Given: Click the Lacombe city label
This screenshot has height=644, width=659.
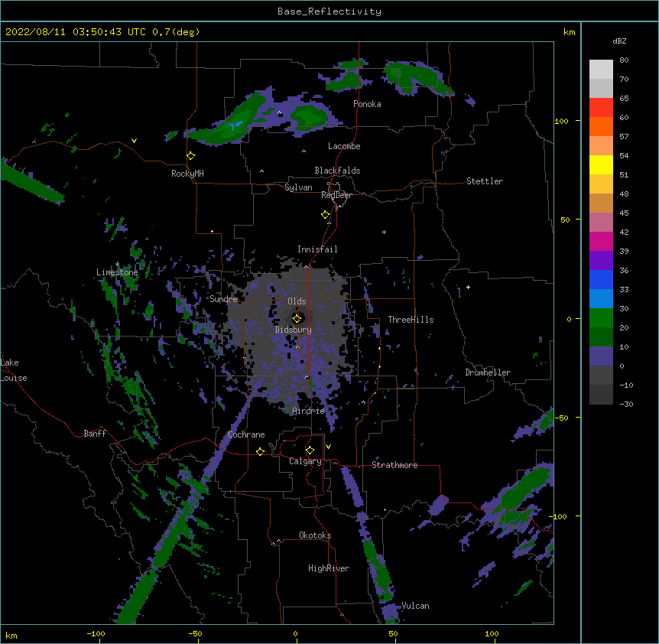Looking at the screenshot, I should [344, 146].
